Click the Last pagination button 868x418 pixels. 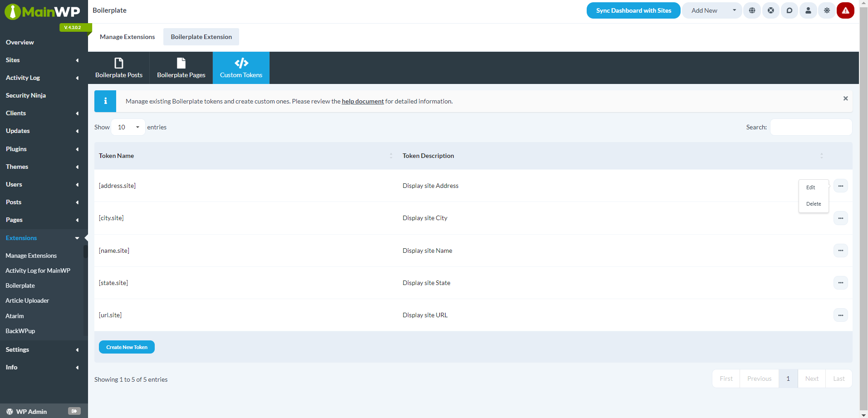[839, 379]
